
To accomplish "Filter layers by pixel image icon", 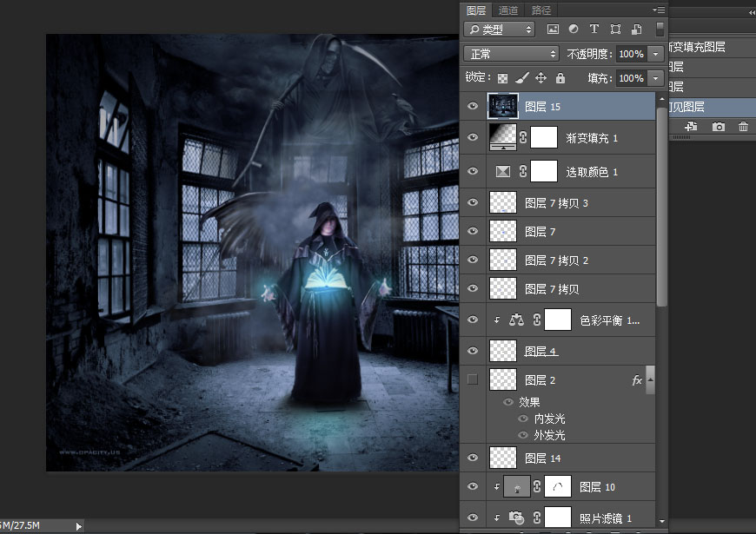I will point(553,30).
